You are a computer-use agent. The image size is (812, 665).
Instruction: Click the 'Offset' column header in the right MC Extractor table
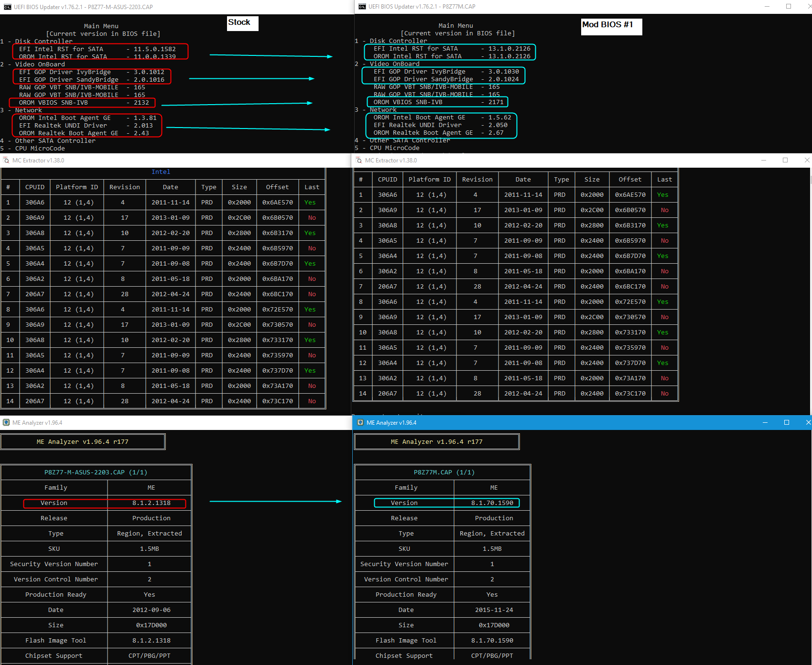pos(630,180)
